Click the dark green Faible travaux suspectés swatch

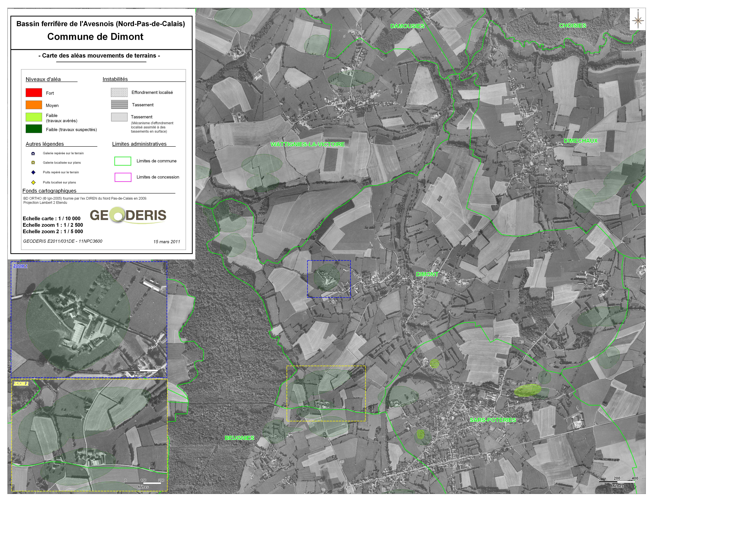tap(34, 129)
